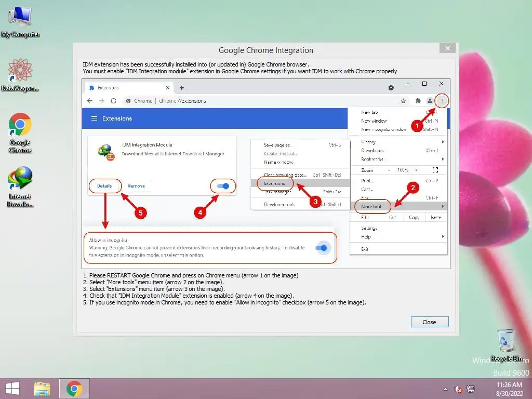Click the Forward arrow in illustrated Chrome
The width and height of the screenshot is (532, 399).
click(x=101, y=101)
